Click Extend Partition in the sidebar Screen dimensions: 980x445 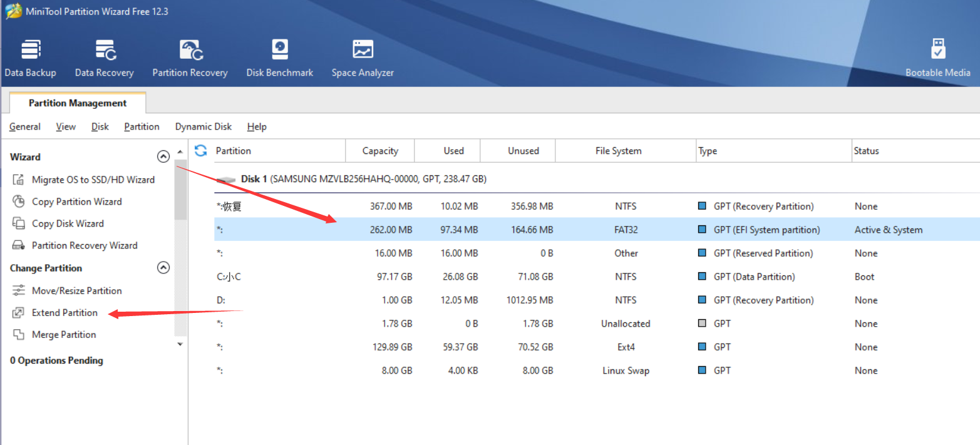click(64, 313)
